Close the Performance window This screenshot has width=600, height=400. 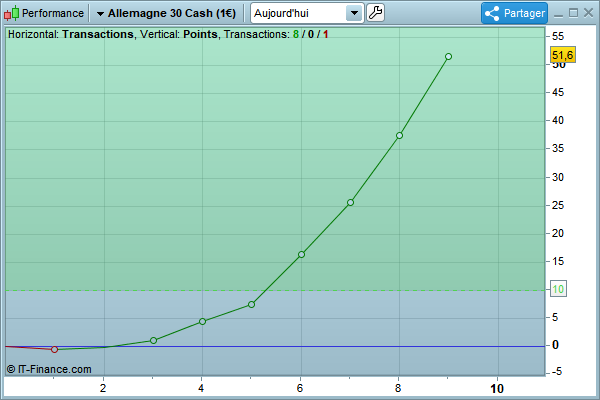[x=589, y=13]
